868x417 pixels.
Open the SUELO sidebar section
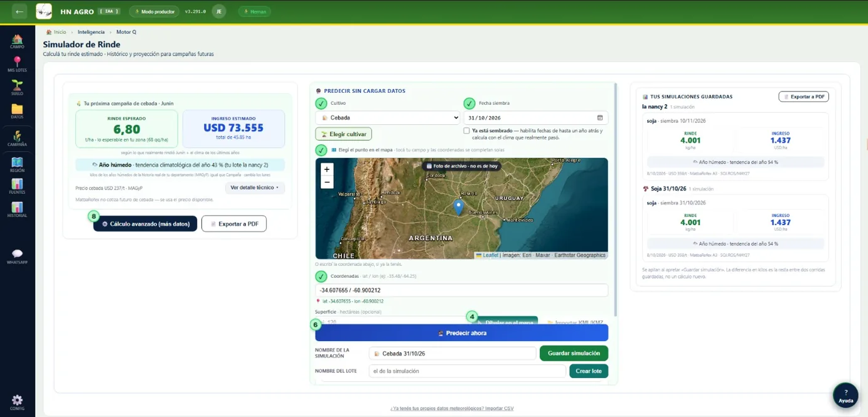(17, 88)
